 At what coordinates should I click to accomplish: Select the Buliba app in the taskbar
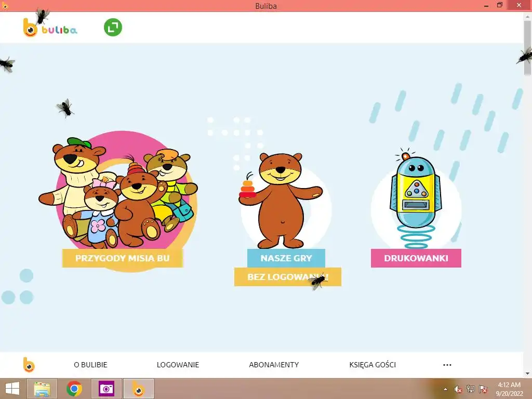(x=138, y=389)
